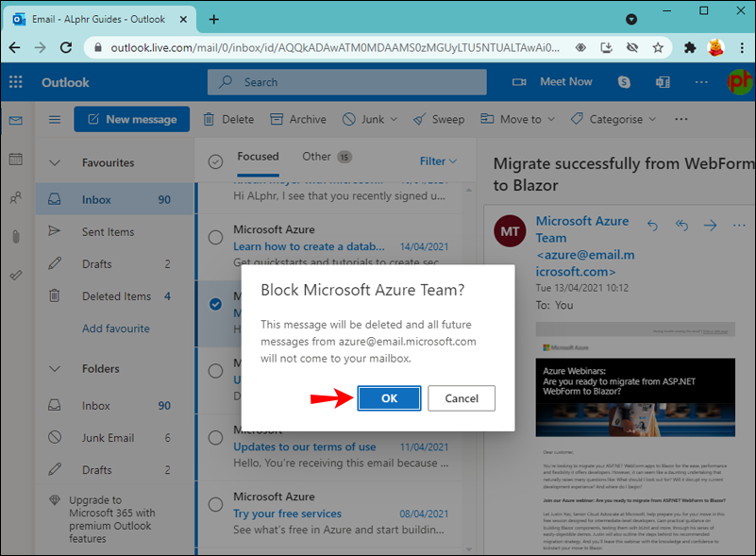The image size is (756, 556).
Task: Open the Mail module in side rail
Action: click(x=16, y=120)
